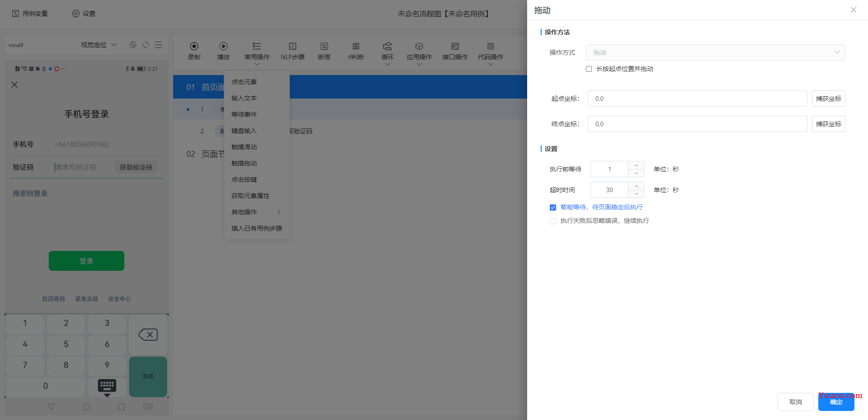Tap 完成 key on keypad
This screenshot has height=420, width=868.
[x=148, y=377]
